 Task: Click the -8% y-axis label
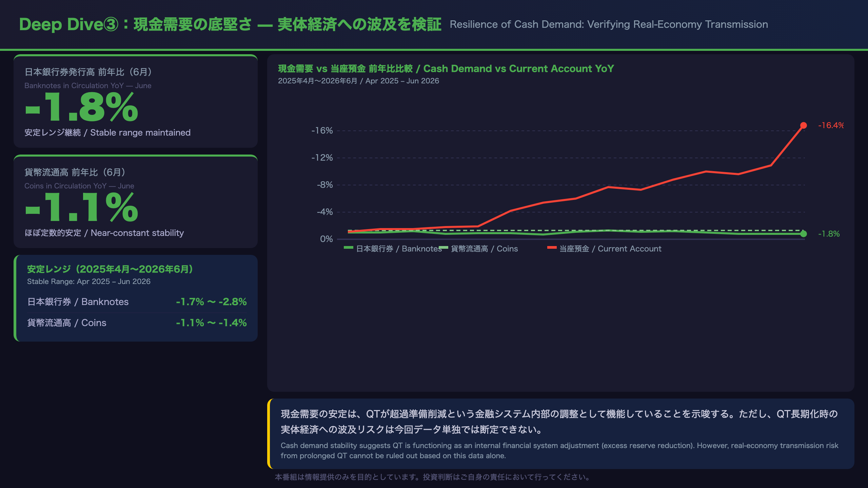tap(325, 185)
